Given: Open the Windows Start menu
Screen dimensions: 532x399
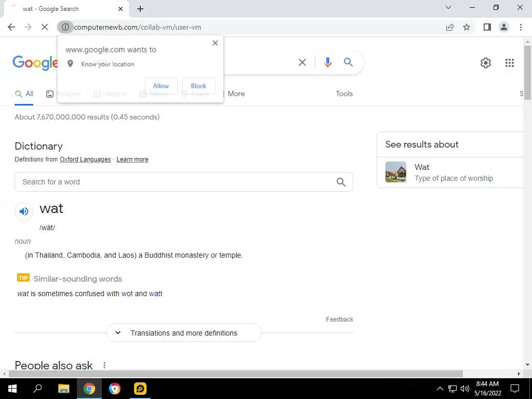Looking at the screenshot, I should [12, 389].
